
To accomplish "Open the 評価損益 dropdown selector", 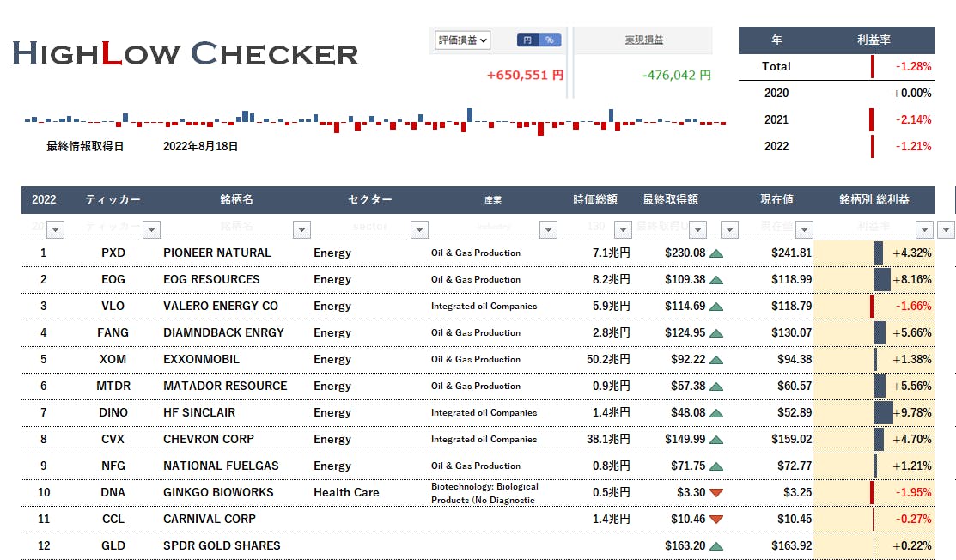I will coord(463,40).
